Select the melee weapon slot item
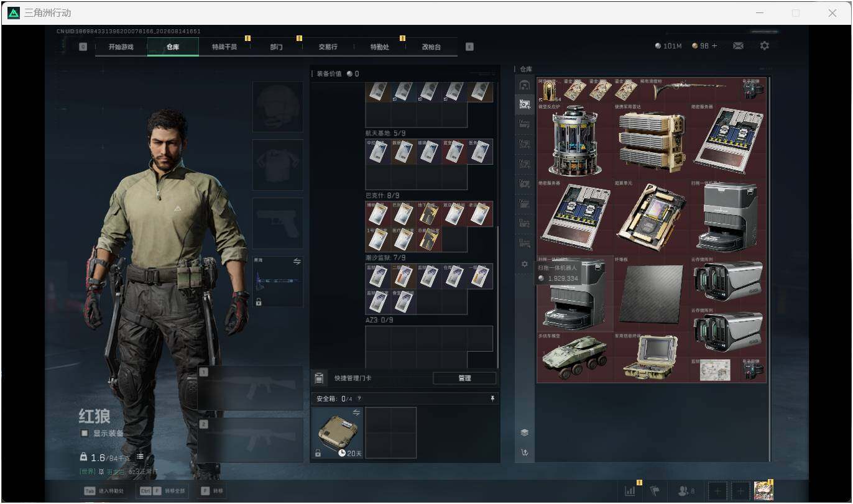853x504 pixels. point(278,282)
